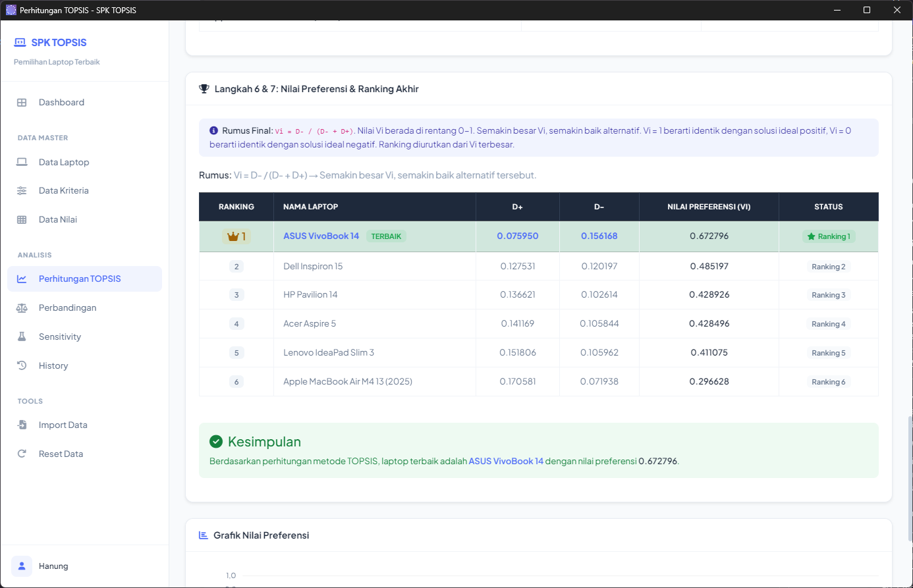Image resolution: width=913 pixels, height=588 pixels.
Task: Click ASUS VivoBook 14 link in Kesimpulan
Action: pos(506,461)
